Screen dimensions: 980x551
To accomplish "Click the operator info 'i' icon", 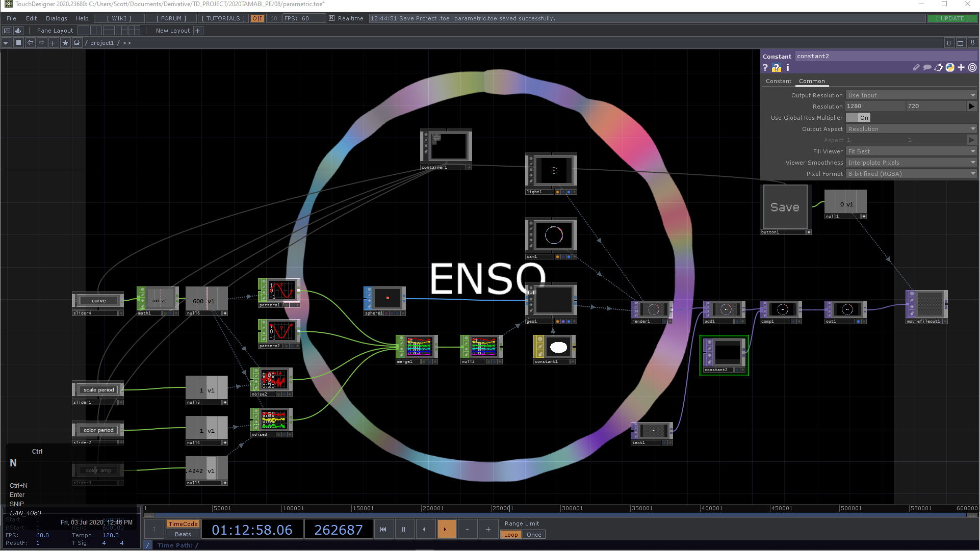I will coord(788,68).
